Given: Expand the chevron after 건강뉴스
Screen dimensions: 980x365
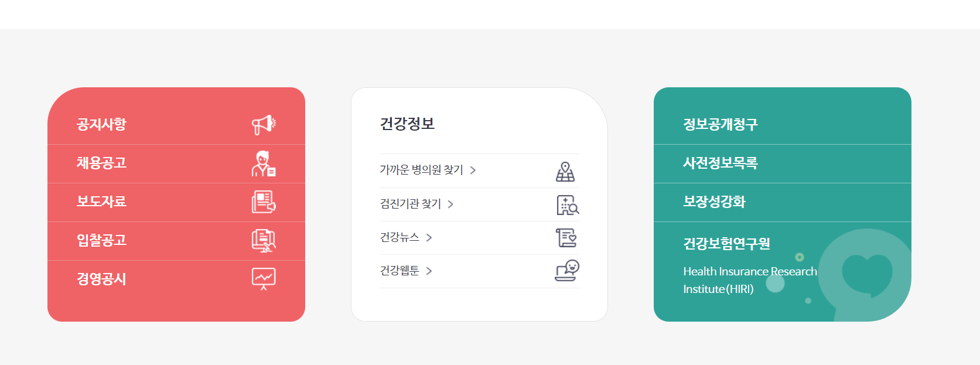Looking at the screenshot, I should (430, 238).
